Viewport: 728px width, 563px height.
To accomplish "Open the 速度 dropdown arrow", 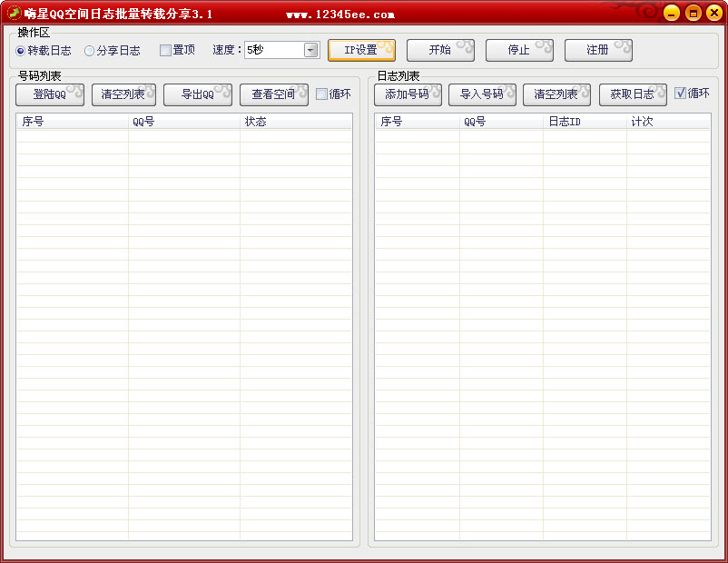I will 311,50.
